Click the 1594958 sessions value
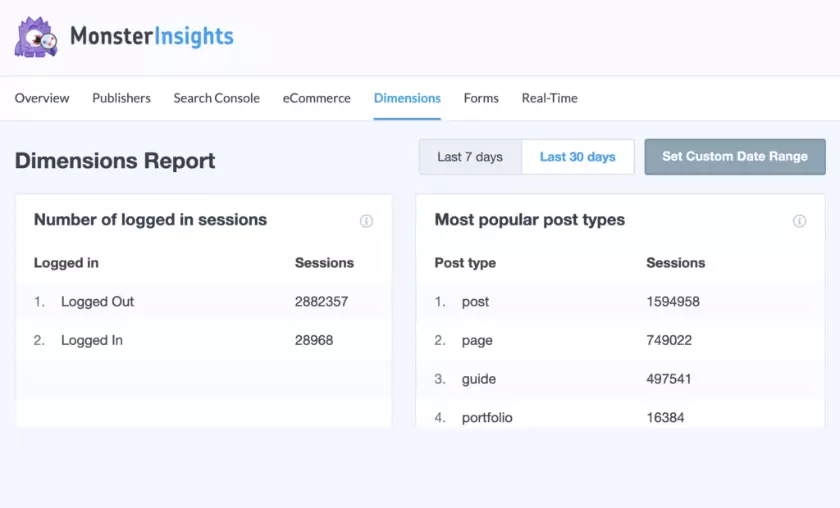 click(x=673, y=302)
